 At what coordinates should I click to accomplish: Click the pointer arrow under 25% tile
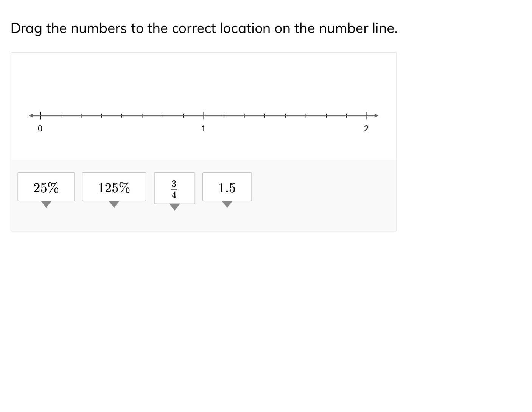(46, 204)
